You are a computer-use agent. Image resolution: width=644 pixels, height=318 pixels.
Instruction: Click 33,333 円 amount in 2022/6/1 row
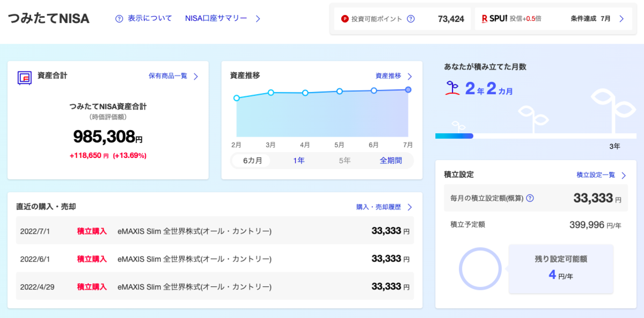[391, 259]
